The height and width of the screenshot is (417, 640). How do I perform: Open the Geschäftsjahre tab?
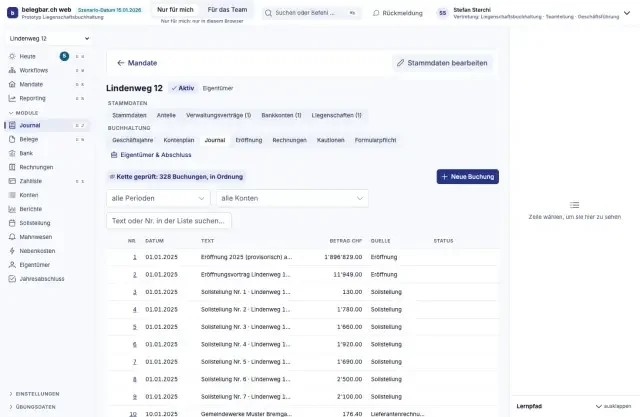pos(133,140)
